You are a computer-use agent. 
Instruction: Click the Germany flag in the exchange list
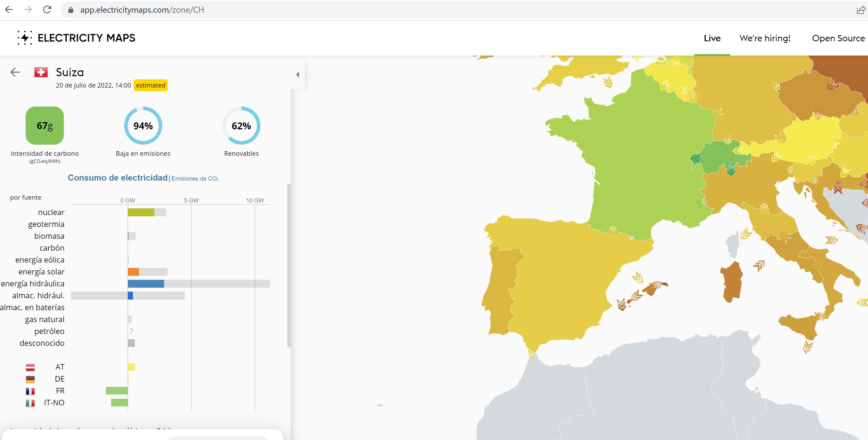point(30,379)
